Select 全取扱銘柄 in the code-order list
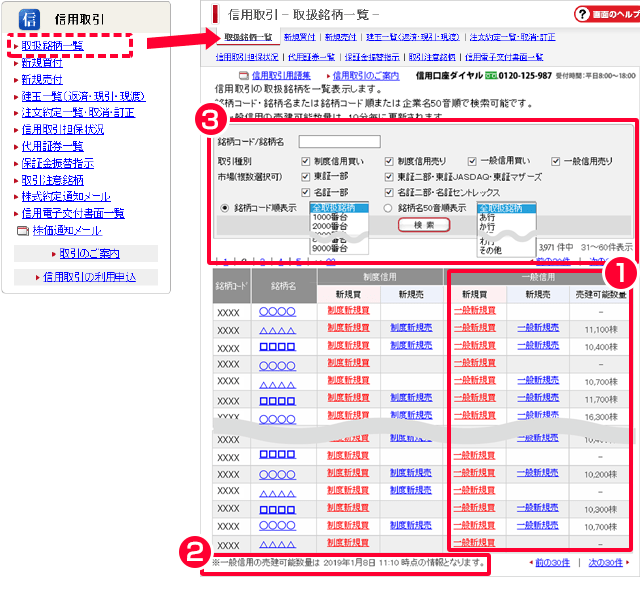 tap(339, 208)
